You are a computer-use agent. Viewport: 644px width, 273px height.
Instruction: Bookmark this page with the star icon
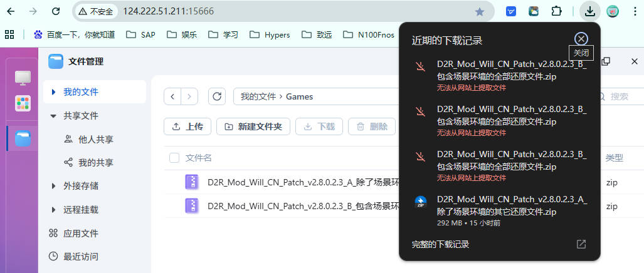point(479,11)
